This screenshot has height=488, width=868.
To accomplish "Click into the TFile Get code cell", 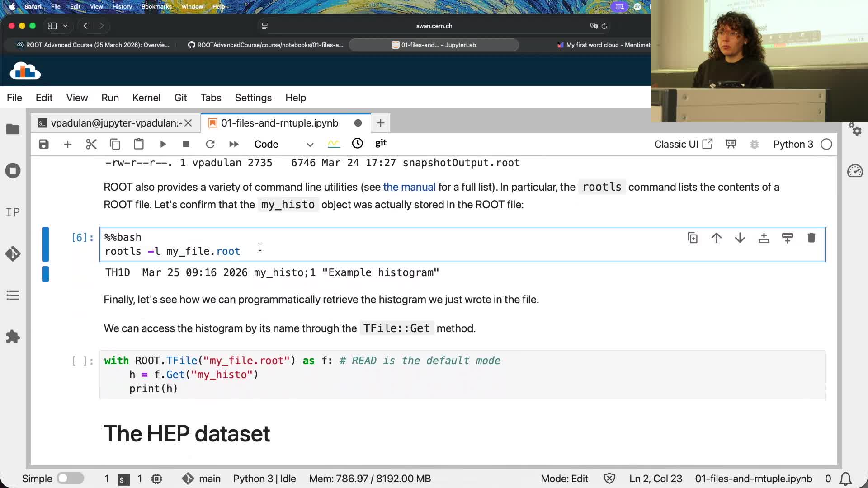I will click(462, 375).
